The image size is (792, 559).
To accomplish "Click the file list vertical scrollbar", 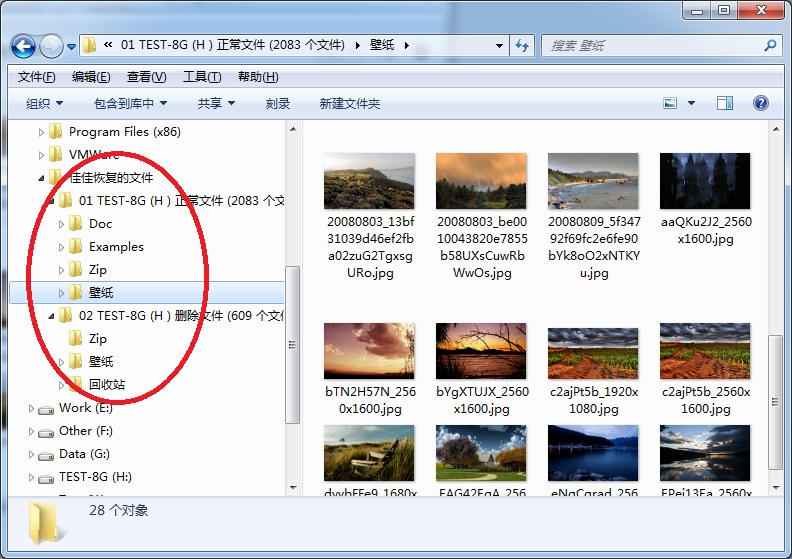I will [x=776, y=400].
